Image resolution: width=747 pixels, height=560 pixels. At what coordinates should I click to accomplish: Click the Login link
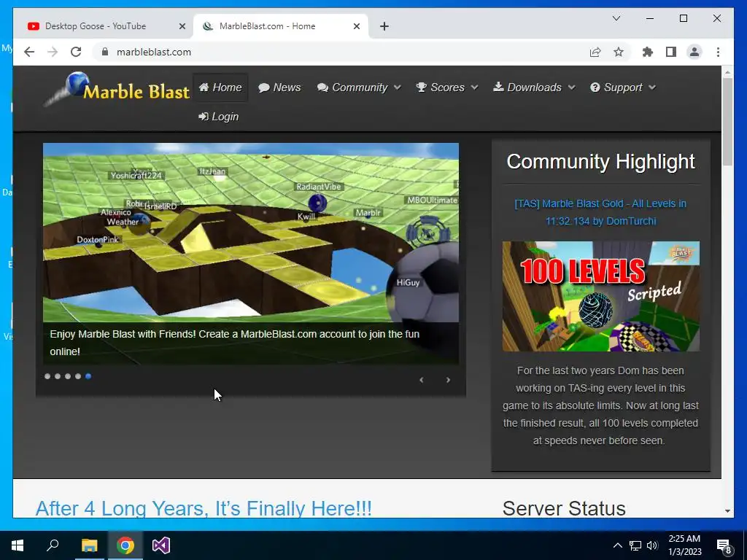[x=219, y=117]
